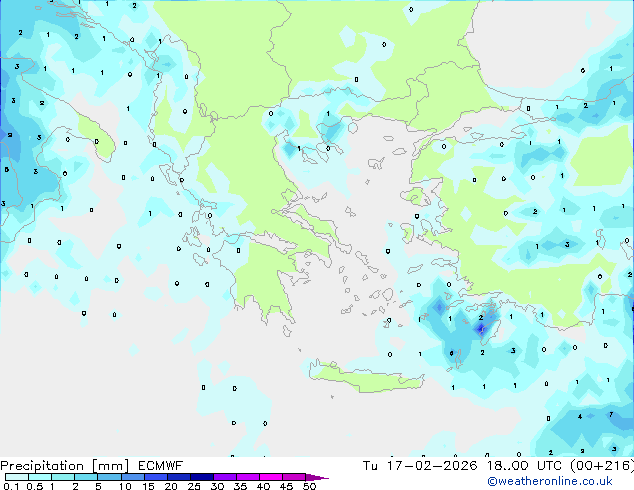Click the over-50 mm legend arrow tip
The image size is (634, 490).
317,477
